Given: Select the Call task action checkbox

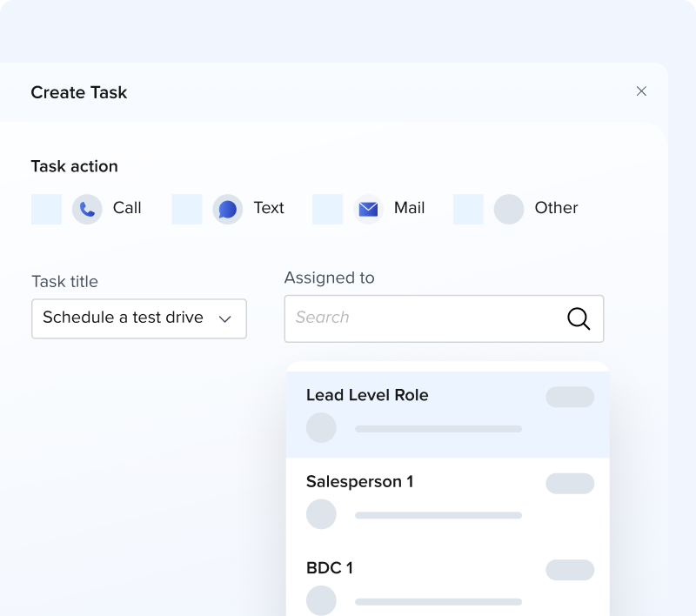Looking at the screenshot, I should (46, 209).
